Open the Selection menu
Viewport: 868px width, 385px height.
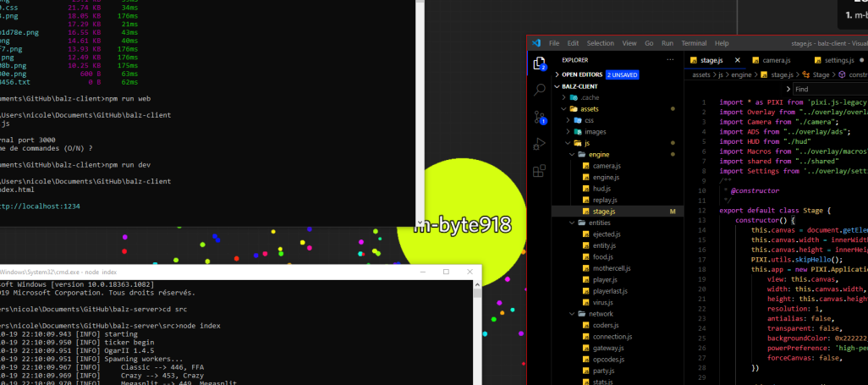pos(600,43)
